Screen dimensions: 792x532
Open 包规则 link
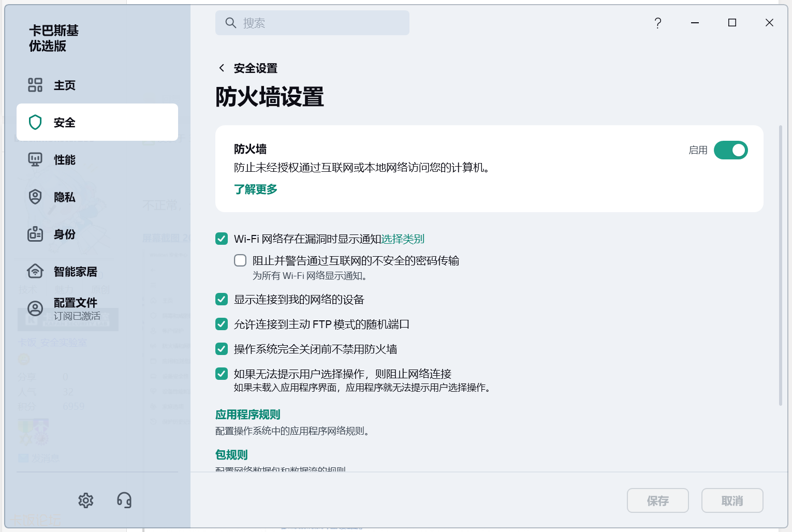(231, 455)
